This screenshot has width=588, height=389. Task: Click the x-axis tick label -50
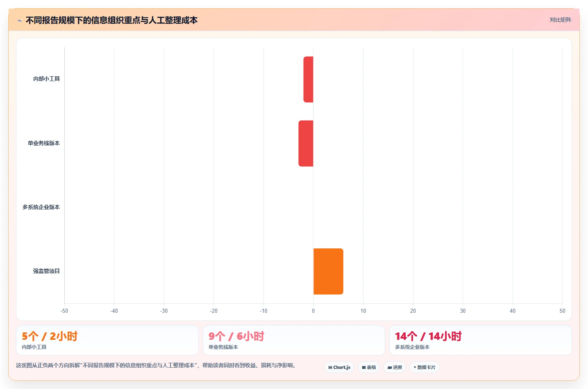pos(64,311)
